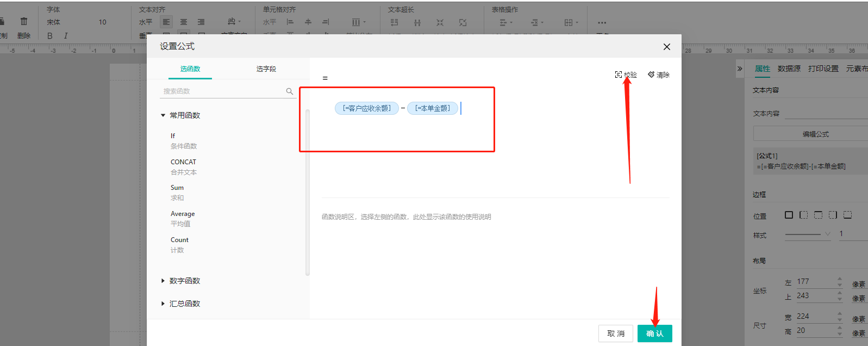Open insert row dropdown in 表格操作

(x=506, y=22)
